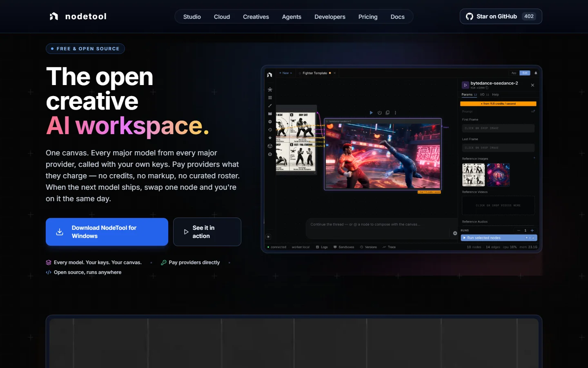The height and width of the screenshot is (368, 588).
Task: Click Download NodeTool for Windows
Action: coord(107,232)
